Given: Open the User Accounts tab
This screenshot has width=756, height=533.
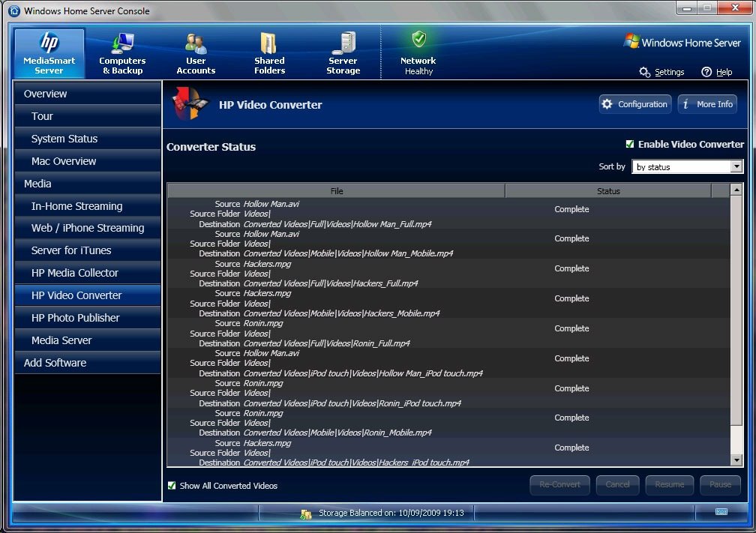Looking at the screenshot, I should click(x=196, y=53).
